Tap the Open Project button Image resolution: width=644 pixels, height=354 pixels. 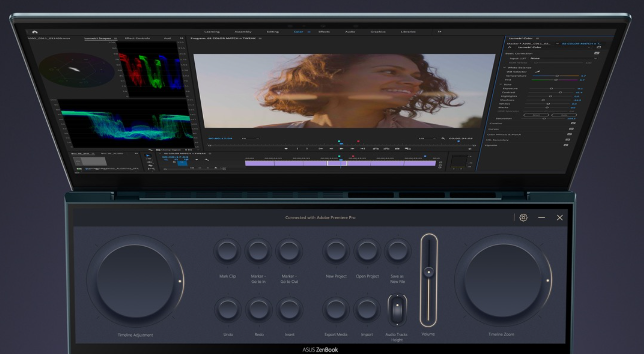click(x=367, y=251)
